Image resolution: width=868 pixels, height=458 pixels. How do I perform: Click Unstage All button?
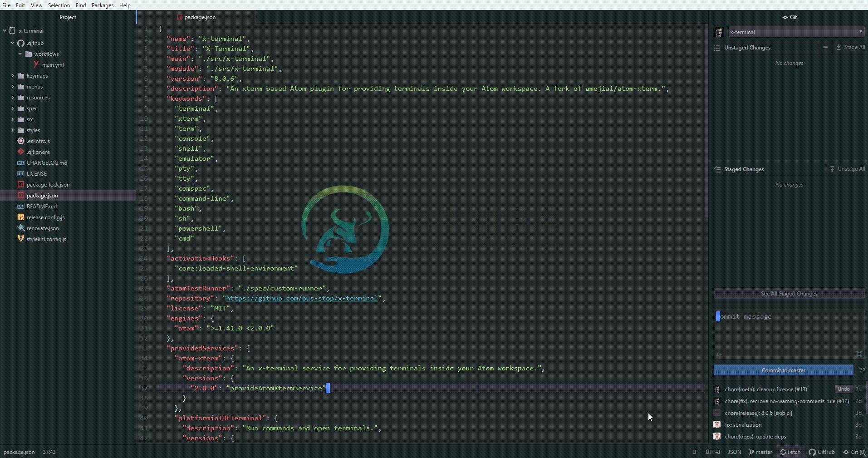coord(848,169)
